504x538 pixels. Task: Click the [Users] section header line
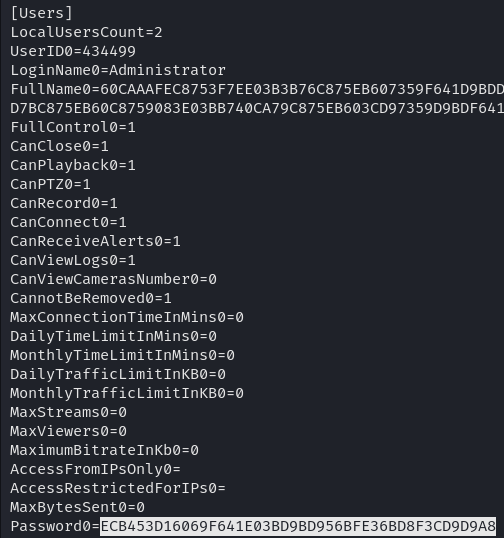[42, 13]
